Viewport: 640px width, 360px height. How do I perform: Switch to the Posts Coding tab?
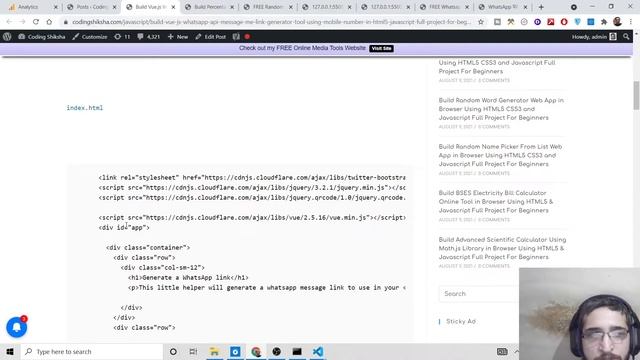(91, 7)
